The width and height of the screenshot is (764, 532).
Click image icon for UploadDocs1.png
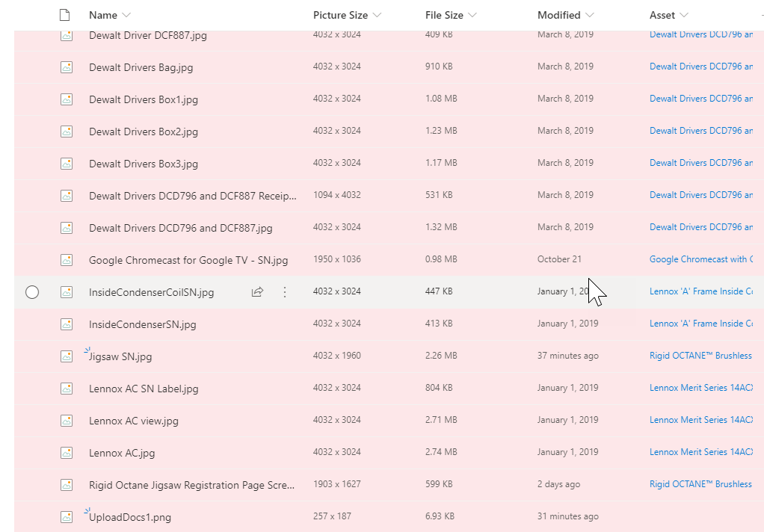(x=67, y=517)
